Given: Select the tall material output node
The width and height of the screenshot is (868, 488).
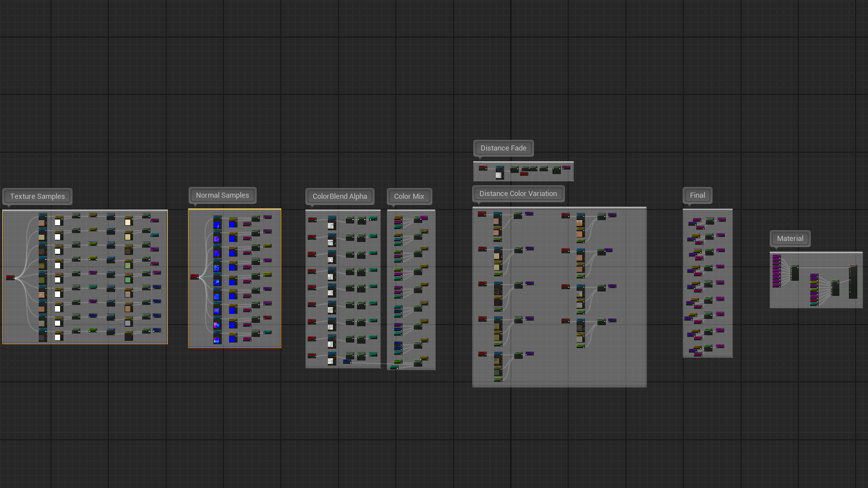Looking at the screenshot, I should pyautogui.click(x=853, y=282).
